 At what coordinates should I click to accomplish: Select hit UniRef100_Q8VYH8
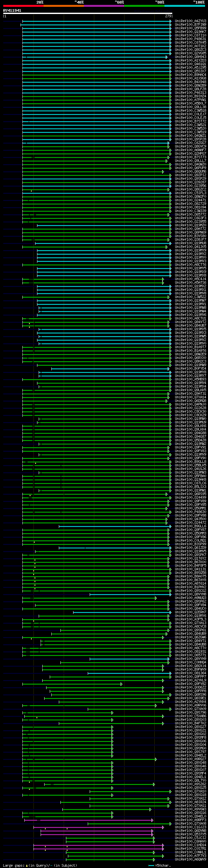pyautogui.click(x=190, y=594)
